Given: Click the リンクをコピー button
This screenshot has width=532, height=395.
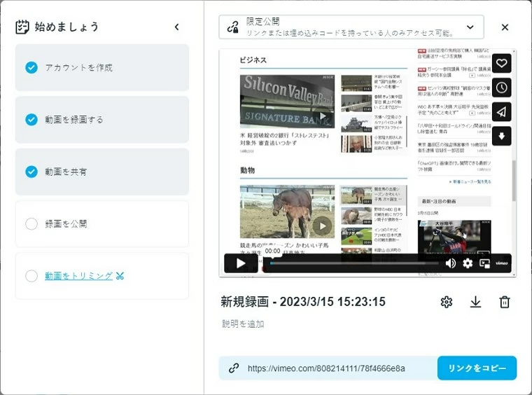Looking at the screenshot, I should click(477, 368).
